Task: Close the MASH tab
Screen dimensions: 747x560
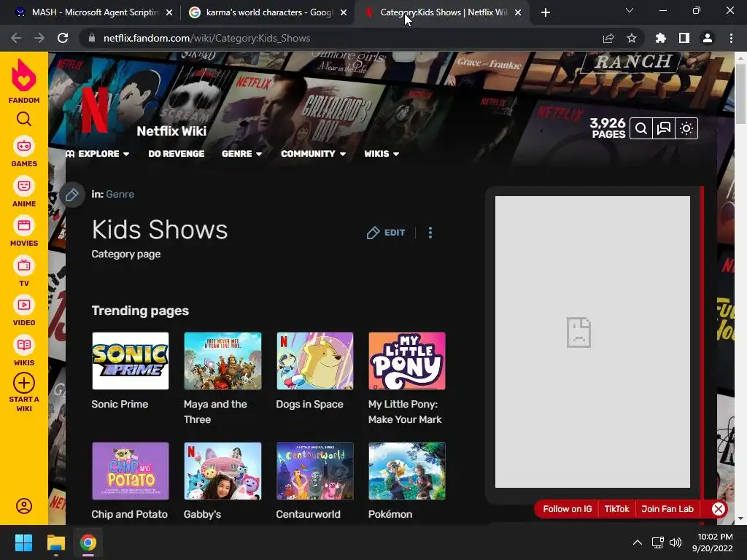Action: [169, 12]
